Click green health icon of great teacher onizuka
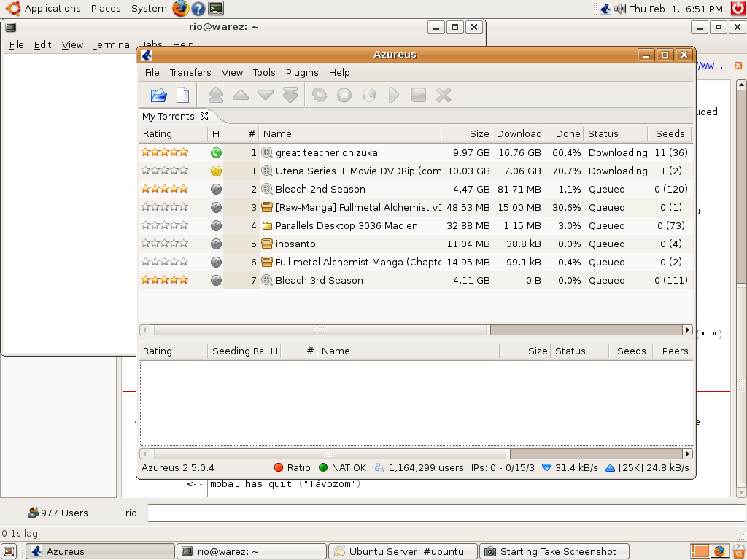The height and width of the screenshot is (560, 747). [x=216, y=153]
